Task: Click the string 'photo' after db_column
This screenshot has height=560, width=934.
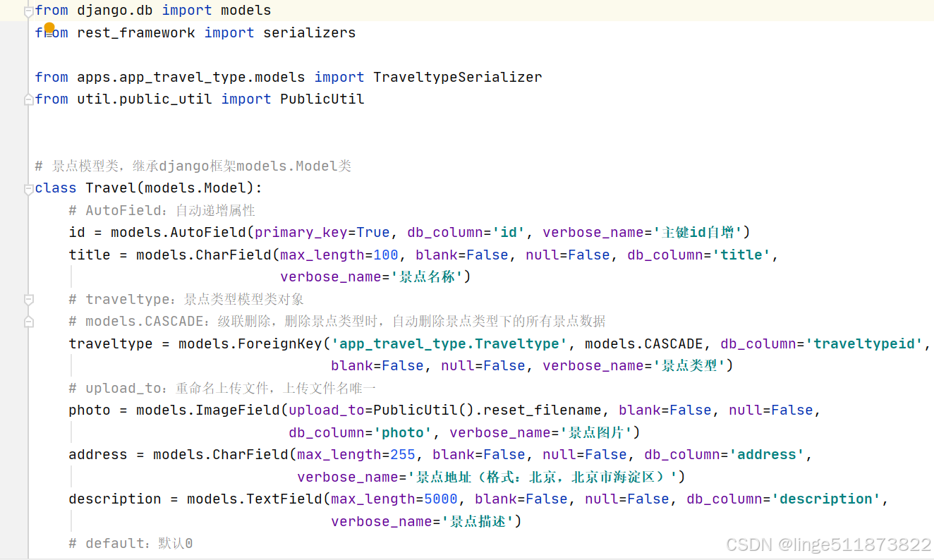Action: click(403, 433)
